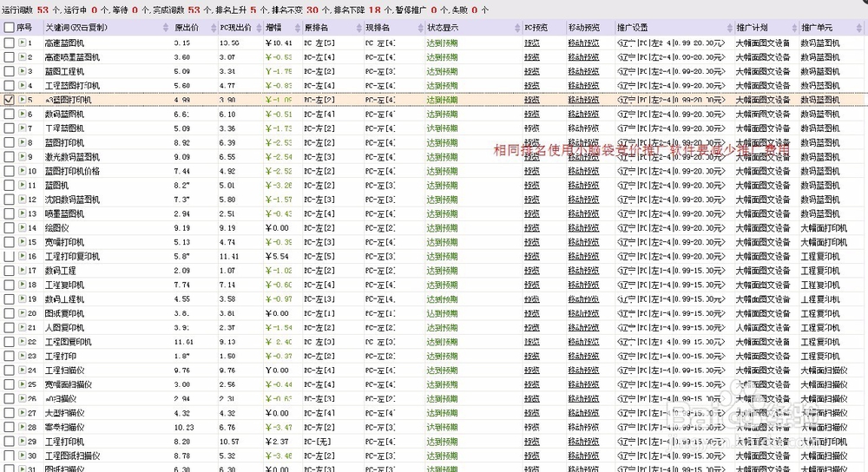The width and height of the screenshot is (868, 472).
Task: Check the box for row 9
Action: tap(9, 156)
